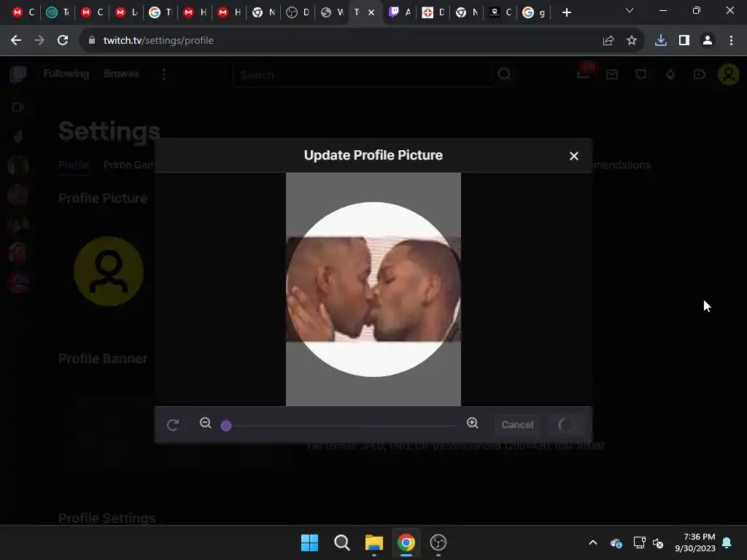Click the followed channels camera icon in sidebar
This screenshot has height=560, width=747.
point(18,107)
